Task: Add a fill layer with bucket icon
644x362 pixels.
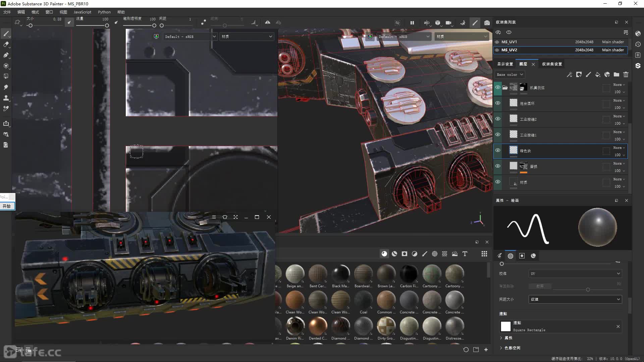Action: pyautogui.click(x=598, y=74)
